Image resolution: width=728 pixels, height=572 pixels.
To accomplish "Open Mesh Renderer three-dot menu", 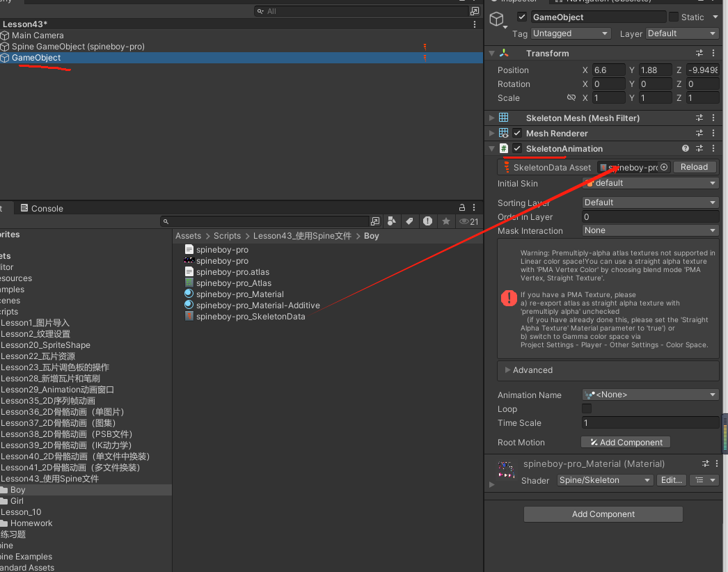I will 713,133.
